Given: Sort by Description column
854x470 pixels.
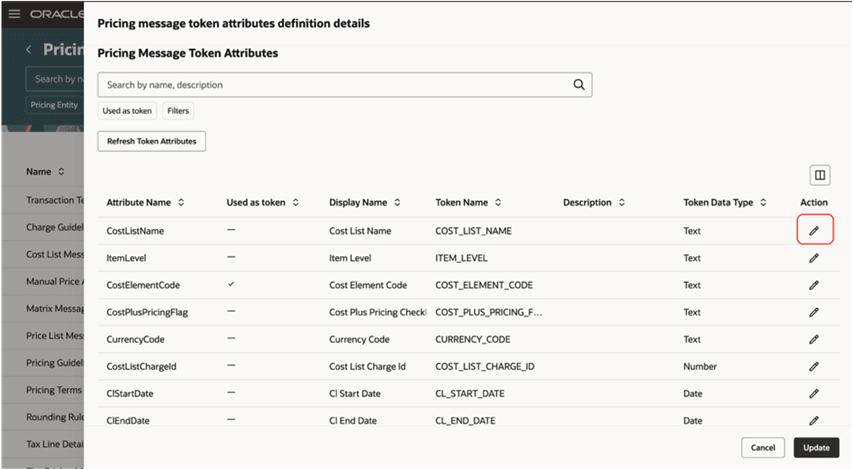Looking at the screenshot, I should coord(621,202).
